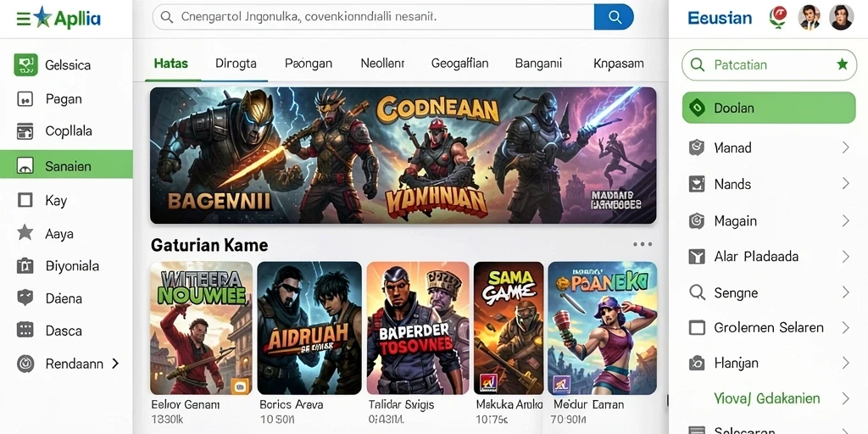Viewport: 868px width, 434px height.
Task: Open the Borics Areva game title
Action: click(292, 404)
